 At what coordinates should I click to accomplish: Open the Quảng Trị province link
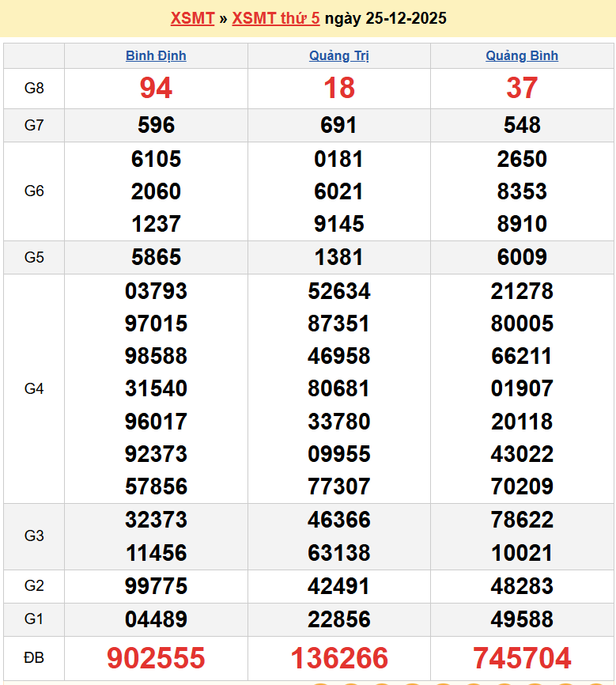[338, 55]
